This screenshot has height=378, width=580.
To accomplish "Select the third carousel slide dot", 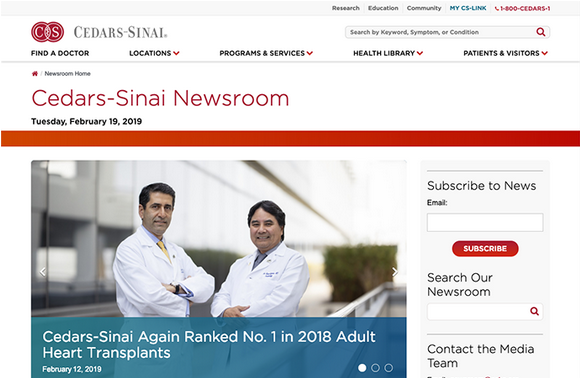I will click(x=388, y=368).
